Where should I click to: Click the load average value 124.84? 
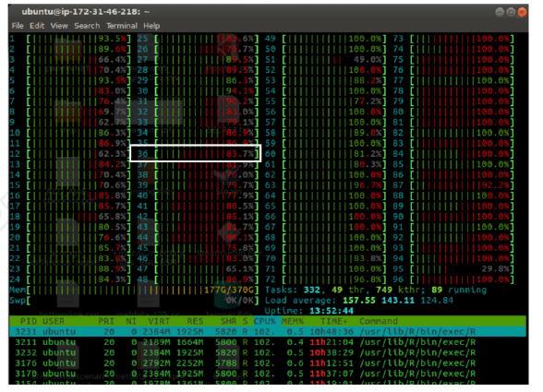coord(437,301)
